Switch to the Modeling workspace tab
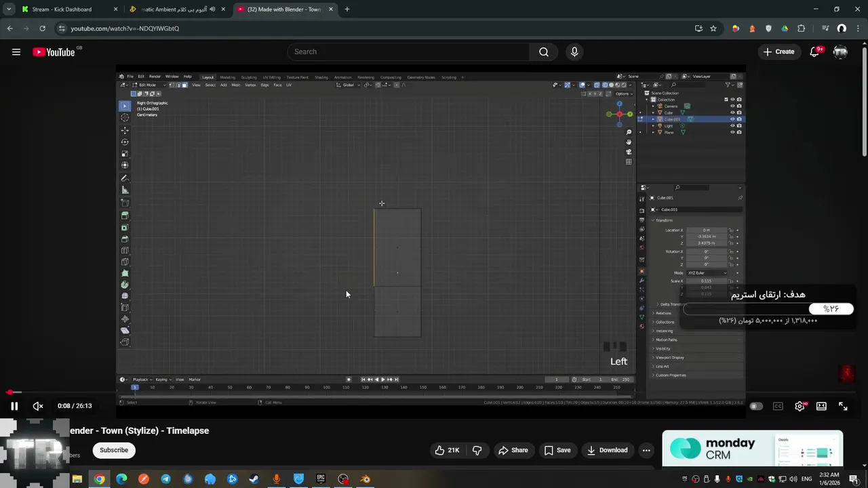Viewport: 868px width, 488px height. point(227,77)
